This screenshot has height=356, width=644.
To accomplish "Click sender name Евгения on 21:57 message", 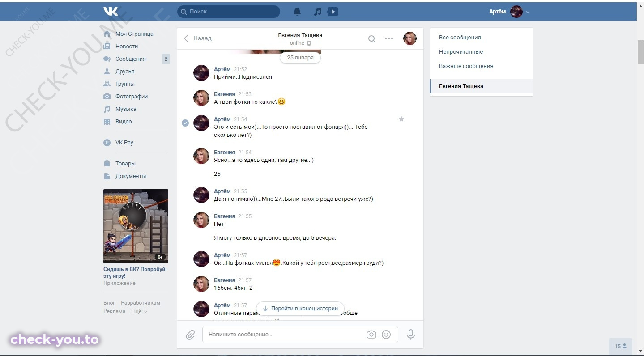I will [225, 280].
